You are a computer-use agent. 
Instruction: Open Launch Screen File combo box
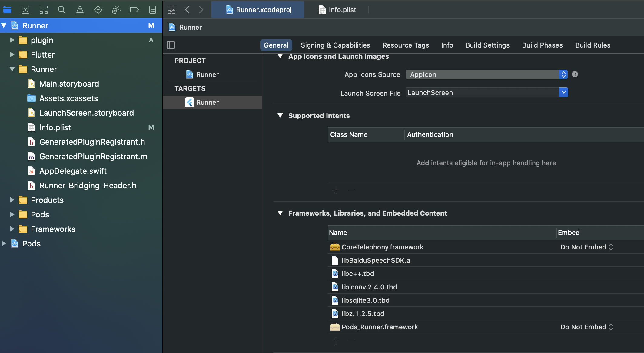[563, 92]
